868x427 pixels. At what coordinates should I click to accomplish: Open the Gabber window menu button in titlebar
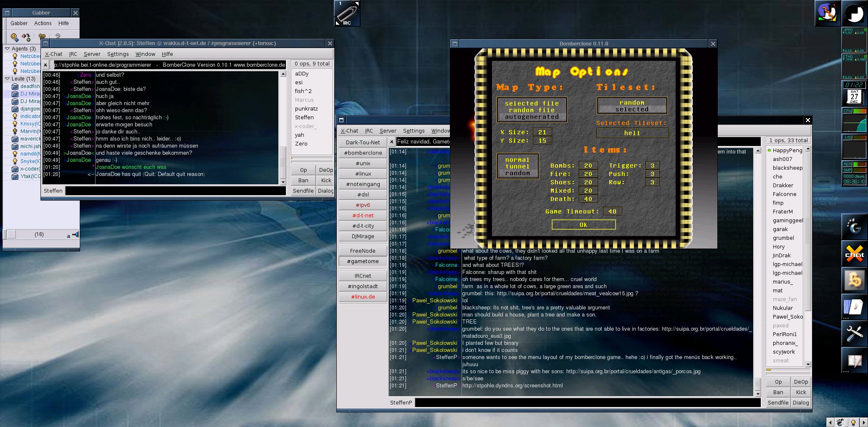coord(7,13)
